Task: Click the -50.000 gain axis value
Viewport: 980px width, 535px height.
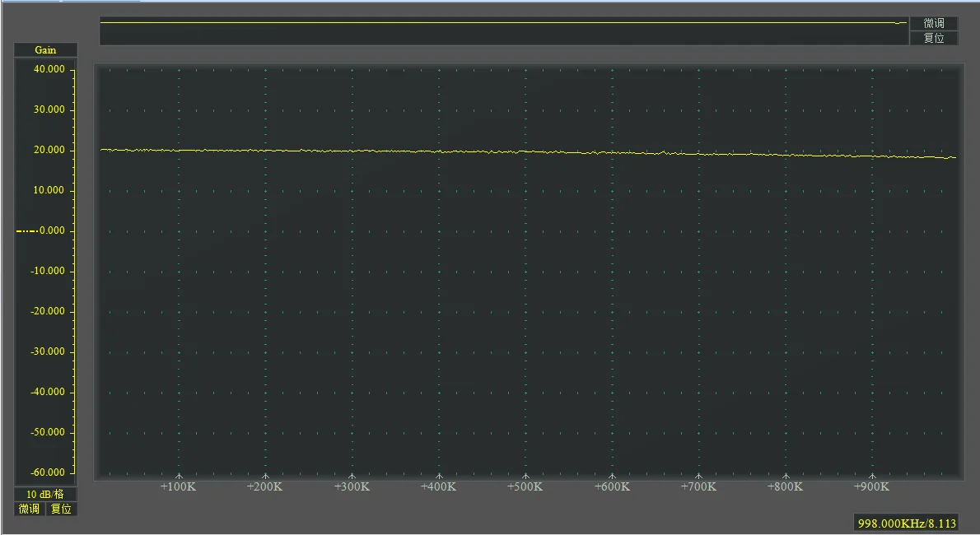Action: click(x=48, y=432)
